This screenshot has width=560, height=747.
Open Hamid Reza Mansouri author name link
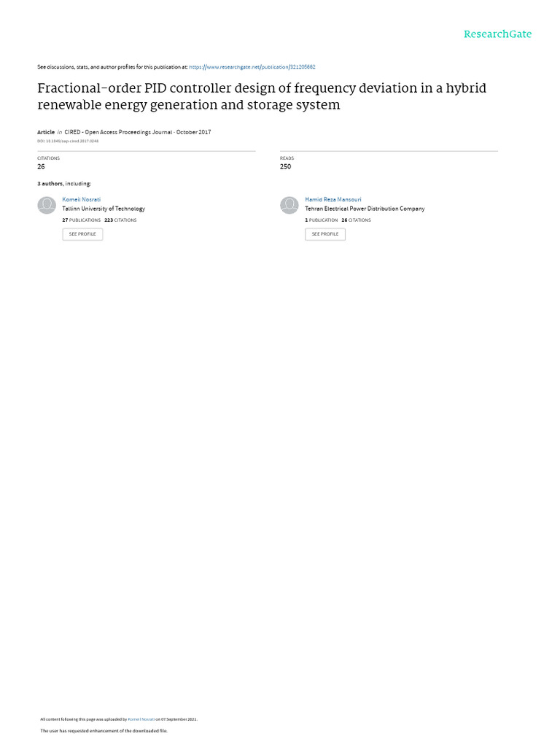click(332, 199)
